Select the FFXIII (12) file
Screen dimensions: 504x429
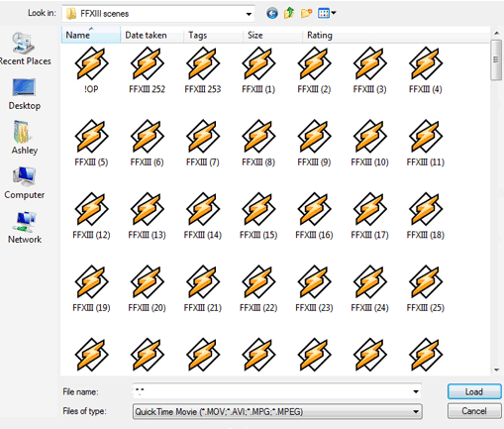click(x=91, y=216)
